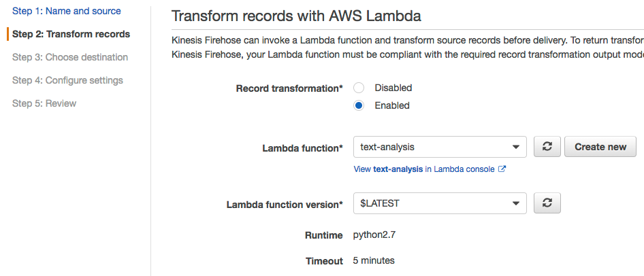
Task: Open the Lambda function dropdown showing text-analysis
Action: pos(440,147)
